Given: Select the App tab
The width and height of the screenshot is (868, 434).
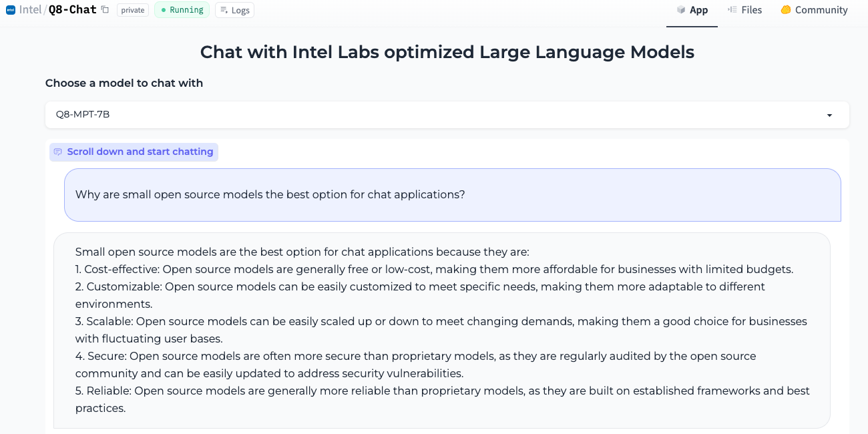Looking at the screenshot, I should [692, 10].
